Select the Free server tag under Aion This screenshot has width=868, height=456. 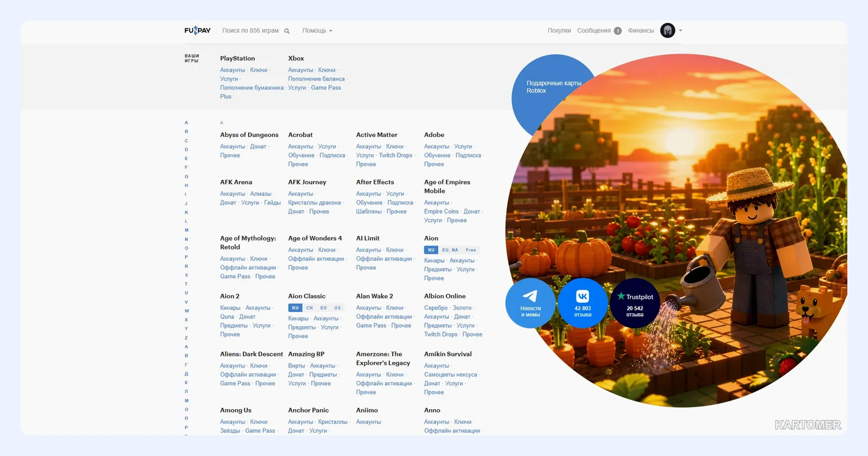[471, 250]
